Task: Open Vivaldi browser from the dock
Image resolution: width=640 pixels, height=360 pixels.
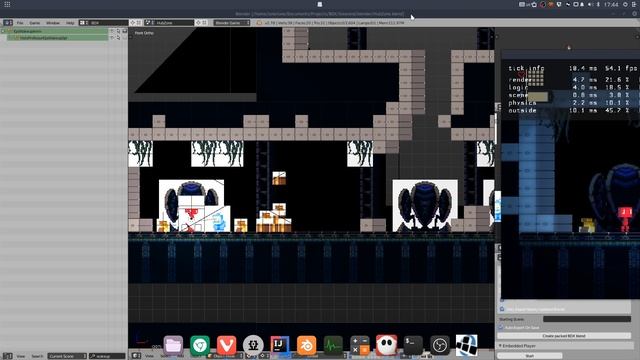Action: [227, 345]
